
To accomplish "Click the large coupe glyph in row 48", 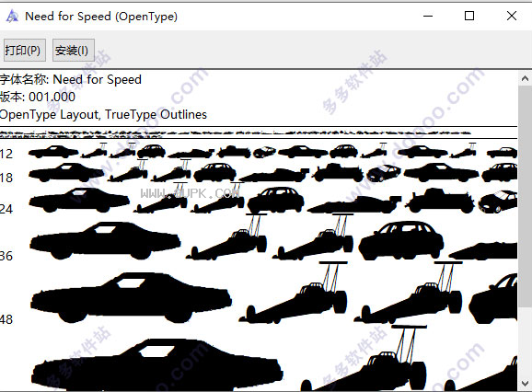I will pos(131,297).
